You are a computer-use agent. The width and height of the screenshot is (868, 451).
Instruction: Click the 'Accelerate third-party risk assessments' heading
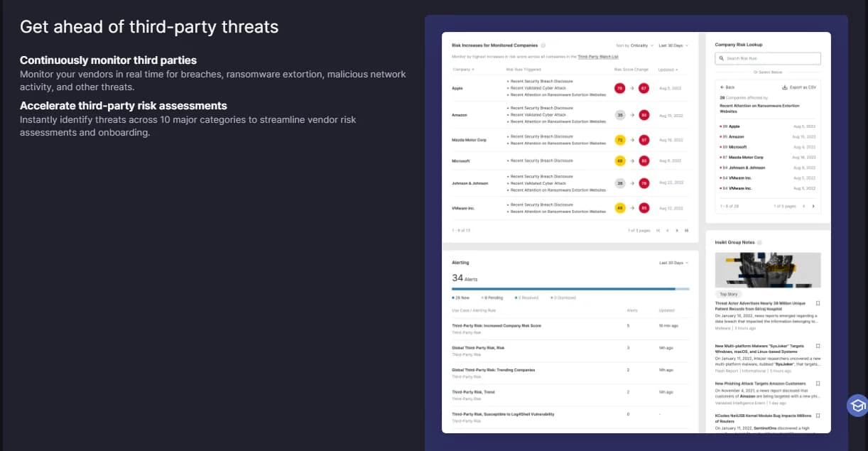tap(124, 106)
